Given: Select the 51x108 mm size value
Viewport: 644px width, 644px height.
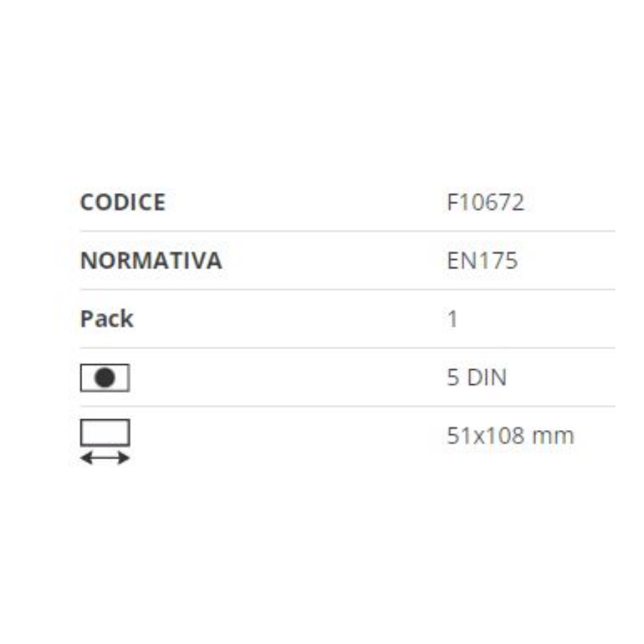Looking at the screenshot, I should [510, 435].
